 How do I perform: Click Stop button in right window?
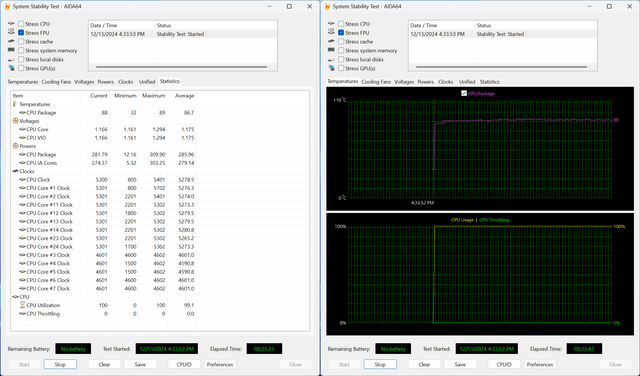tap(380, 365)
